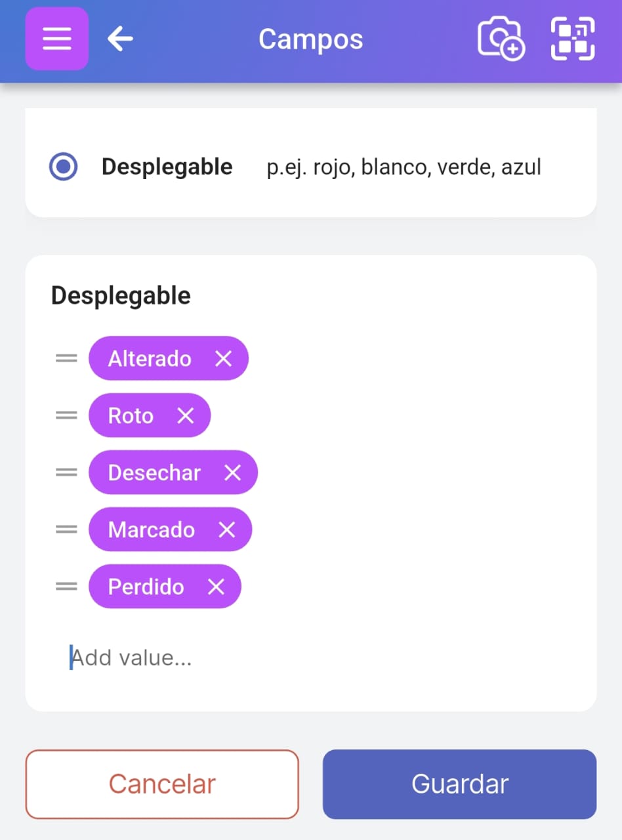Viewport: 622px width, 840px height.
Task: Dismiss the Marcado option
Action: [227, 530]
